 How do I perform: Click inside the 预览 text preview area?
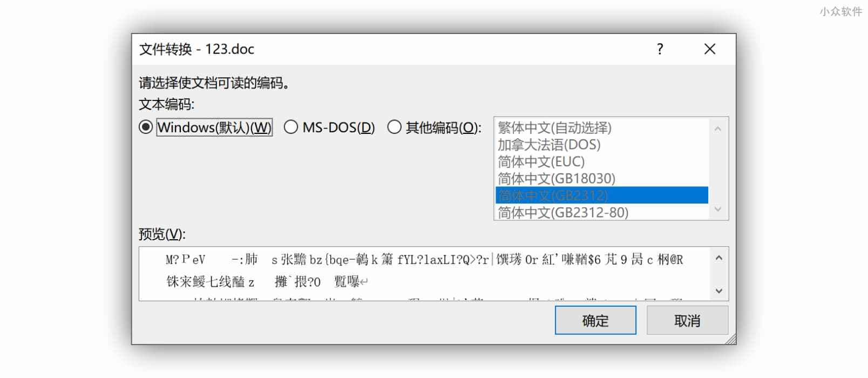tap(424, 274)
